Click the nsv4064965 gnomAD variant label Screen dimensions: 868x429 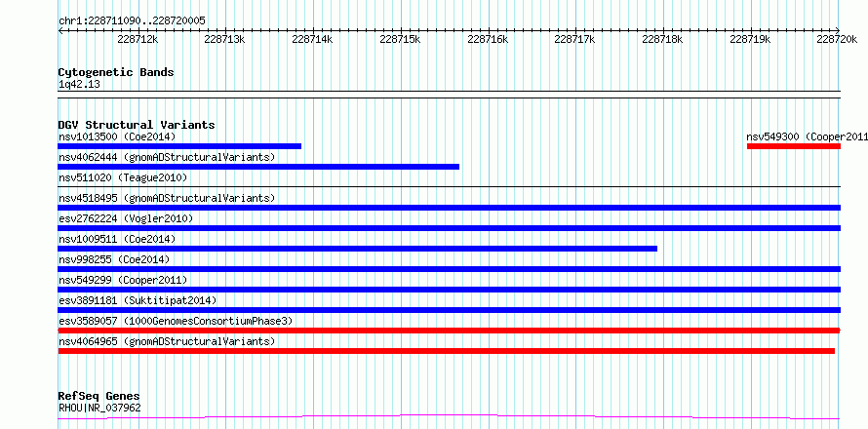(167, 341)
